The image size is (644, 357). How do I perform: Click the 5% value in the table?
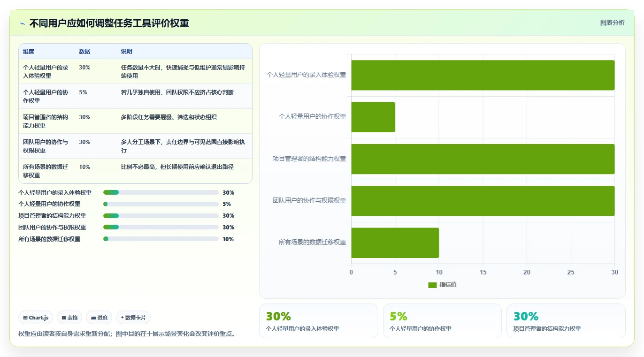pos(83,92)
